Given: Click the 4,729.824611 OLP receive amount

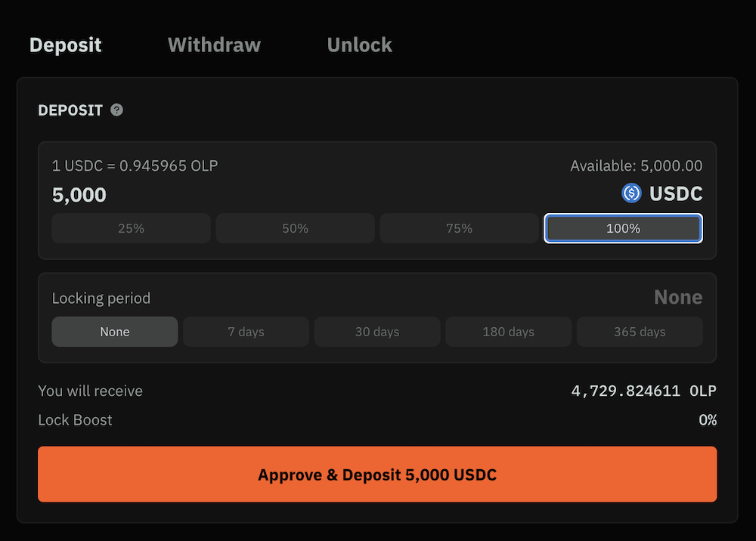Looking at the screenshot, I should [x=643, y=391].
